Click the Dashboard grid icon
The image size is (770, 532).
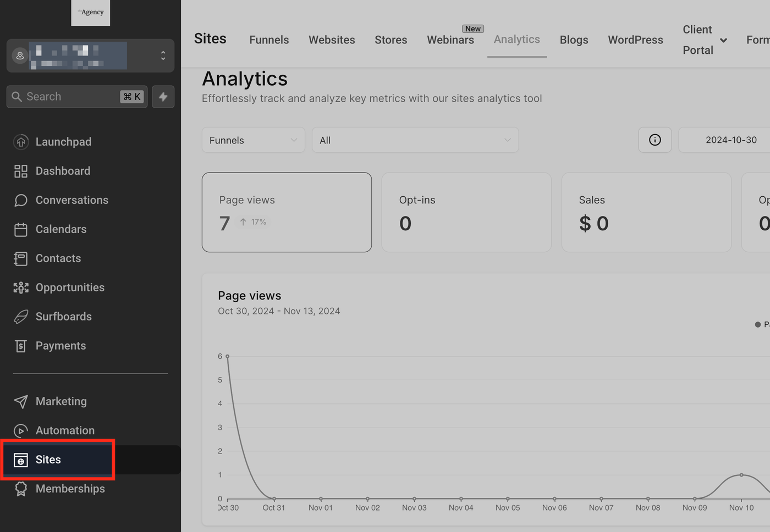[21, 171]
